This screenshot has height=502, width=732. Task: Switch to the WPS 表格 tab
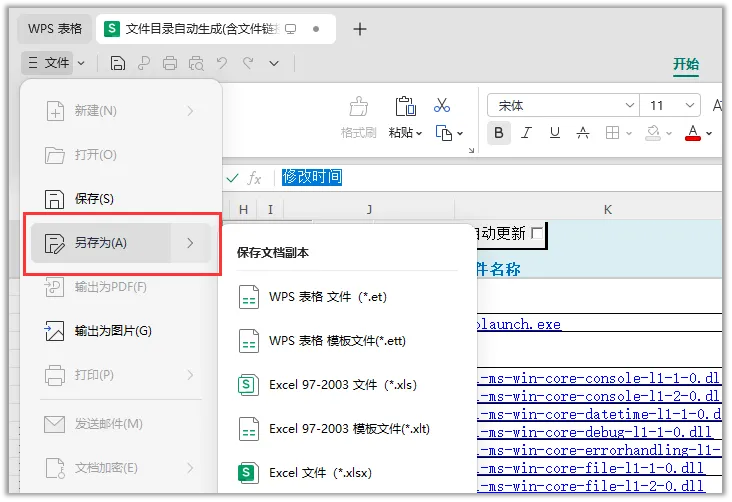55,29
